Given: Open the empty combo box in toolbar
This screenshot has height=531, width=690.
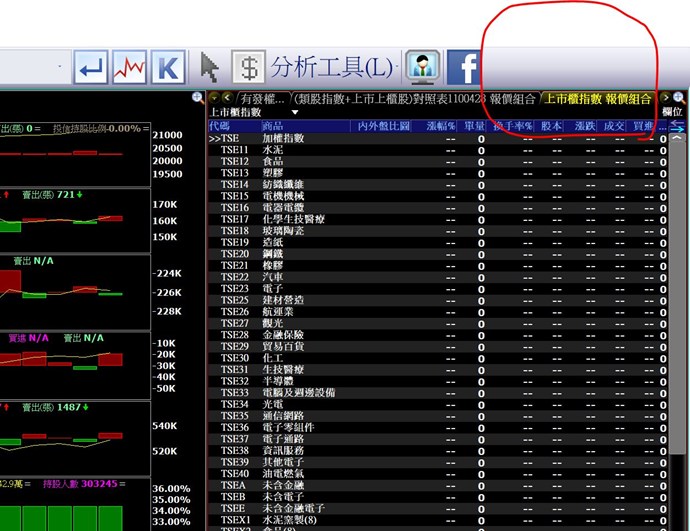Looking at the screenshot, I should [35, 68].
